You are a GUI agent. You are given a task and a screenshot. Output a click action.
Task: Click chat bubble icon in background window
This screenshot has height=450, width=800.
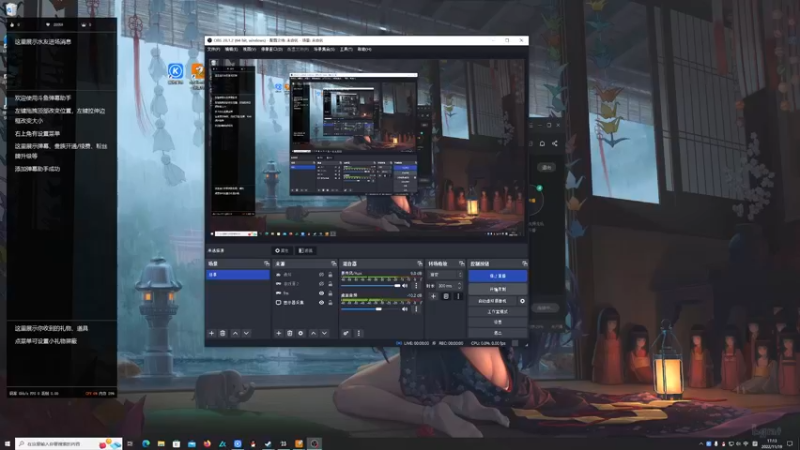[x=542, y=143]
